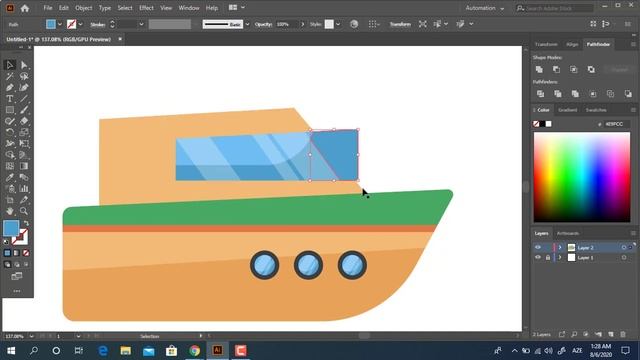Expand Layer 2 contents
The width and height of the screenshot is (640, 360).
coord(560,247)
